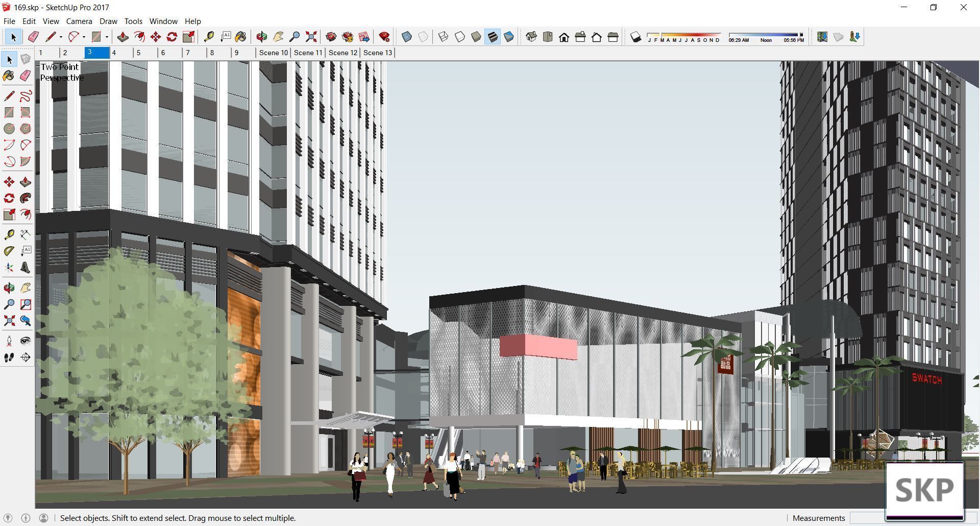
Task: Open the Draw menu
Action: coord(108,21)
